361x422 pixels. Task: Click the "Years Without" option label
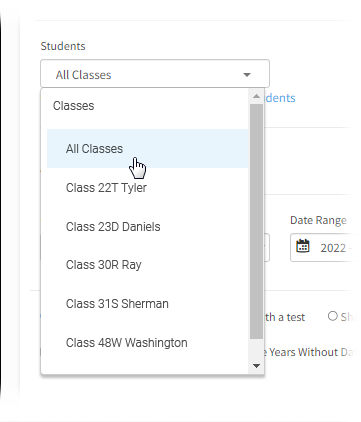(304, 352)
